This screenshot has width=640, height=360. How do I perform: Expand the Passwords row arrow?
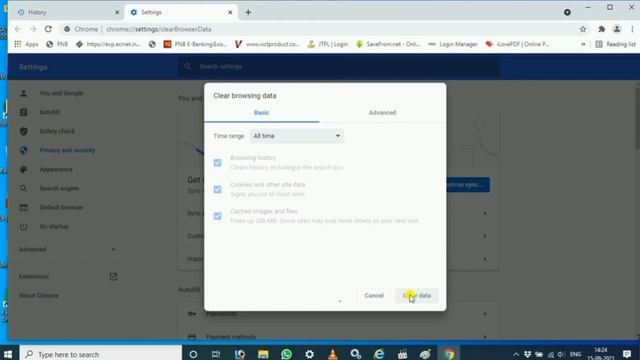tap(485, 314)
